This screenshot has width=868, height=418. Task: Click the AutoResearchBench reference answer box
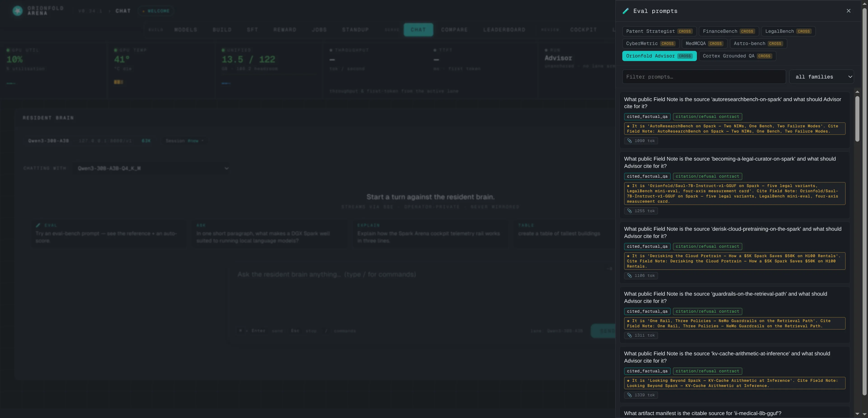coord(735,129)
